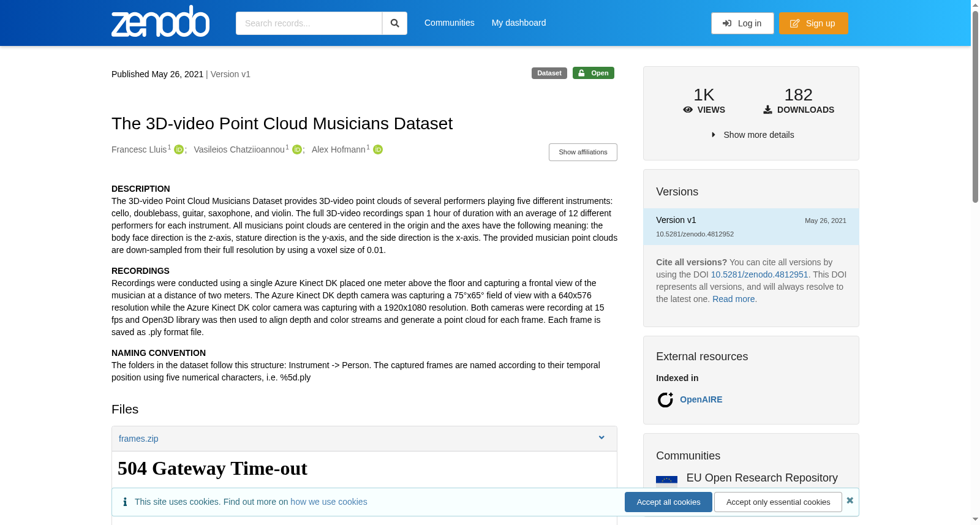Screen dimensions: 980x525
Task: Open Vasileios Chatziioannou's ORCID icon
Action: 297,149
